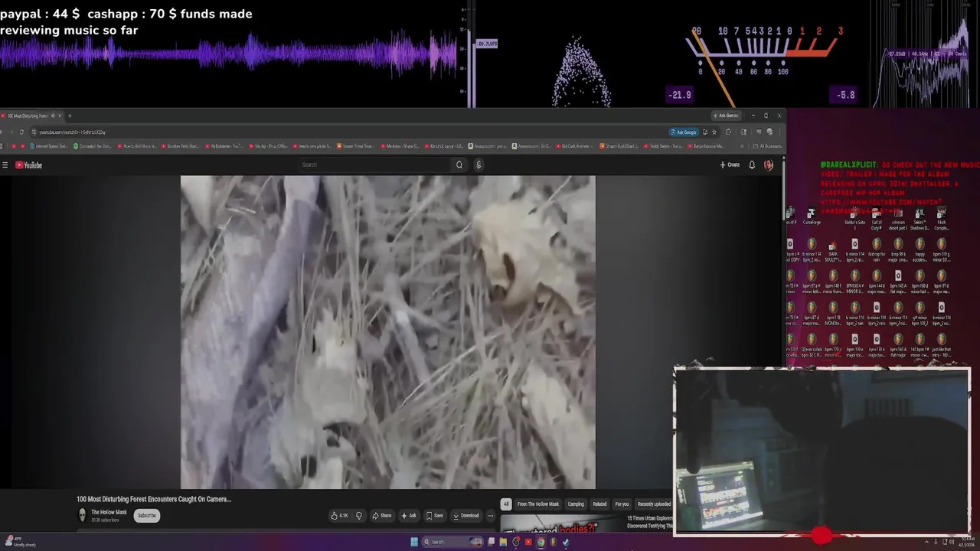
Task: Open The Hollow Mask channel name link
Action: coord(109,512)
